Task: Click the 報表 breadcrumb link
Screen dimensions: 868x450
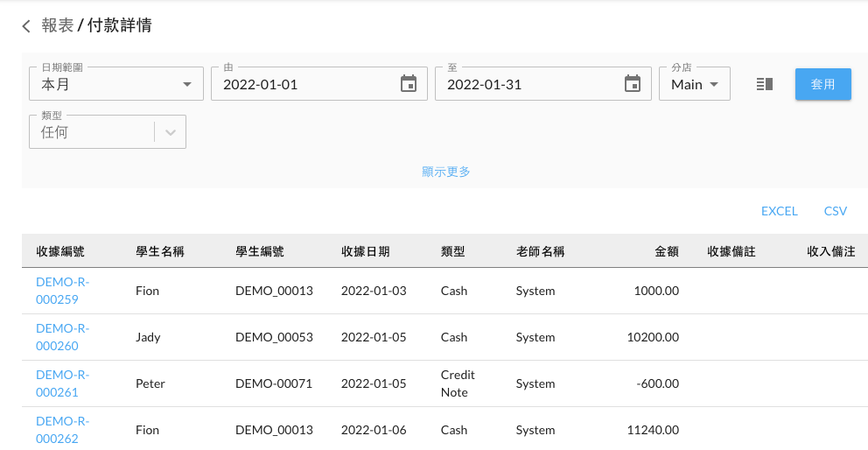Action: (58, 25)
